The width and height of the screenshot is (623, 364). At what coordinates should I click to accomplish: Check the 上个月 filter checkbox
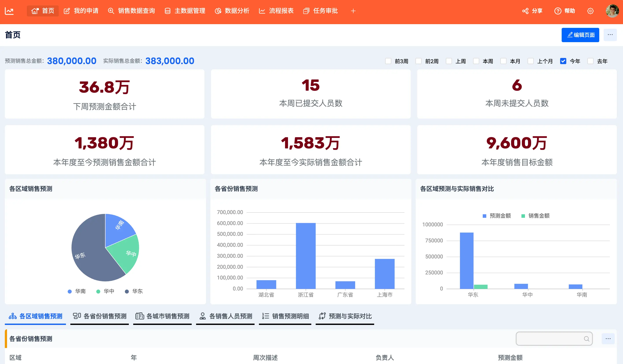(x=530, y=61)
